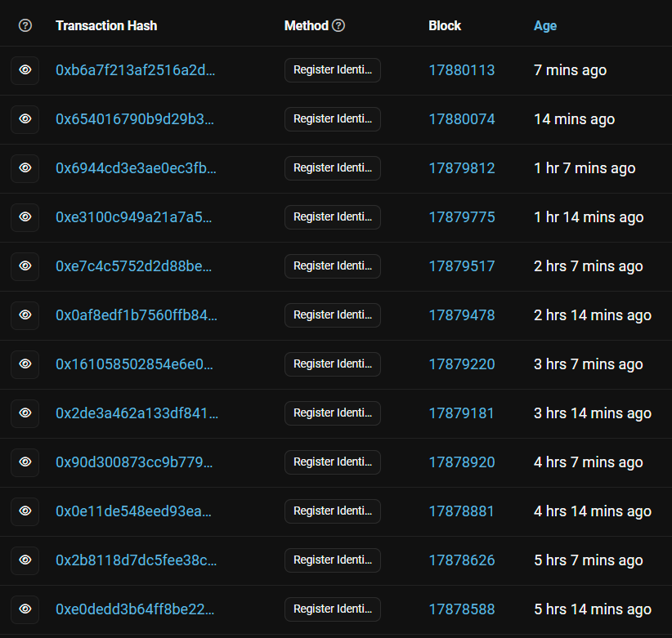The height and width of the screenshot is (638, 672).
Task: Click Register Identi... method in block 17879775 row
Action: pos(333,217)
